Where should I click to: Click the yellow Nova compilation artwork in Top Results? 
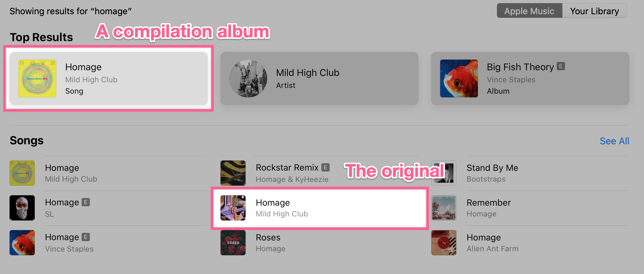click(37, 78)
